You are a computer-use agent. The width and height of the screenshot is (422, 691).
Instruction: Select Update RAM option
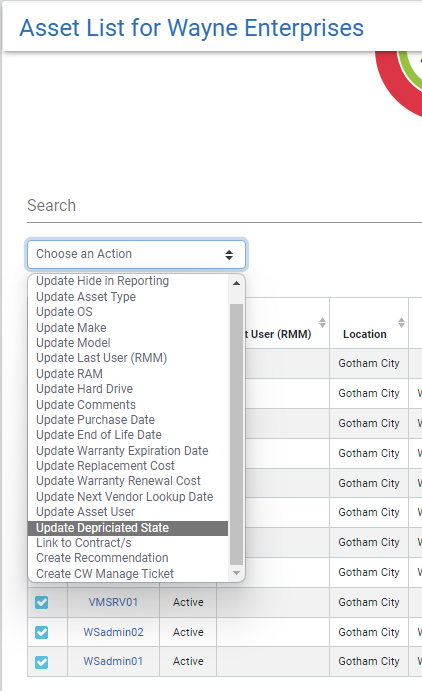click(x=128, y=374)
